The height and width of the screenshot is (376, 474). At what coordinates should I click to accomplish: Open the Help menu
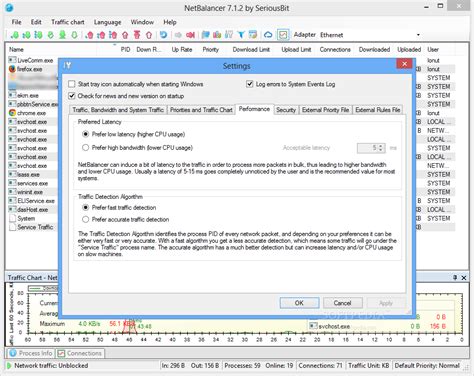pyautogui.click(x=170, y=22)
